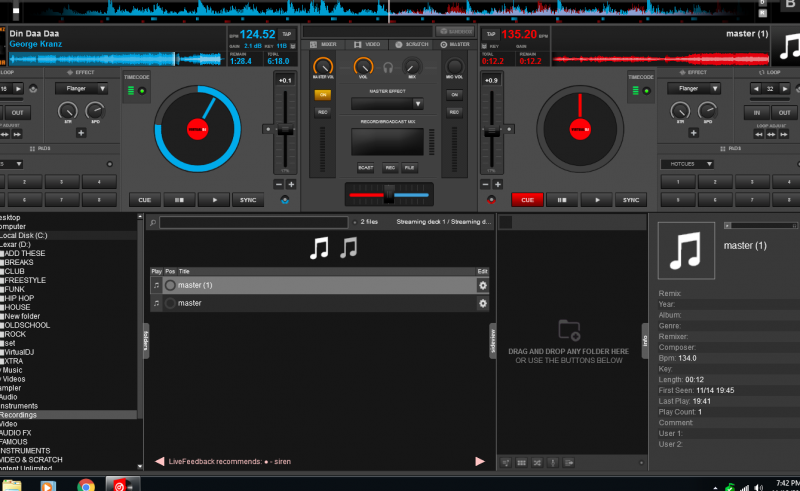The height and width of the screenshot is (491, 800).
Task: Expand the folders side handle
Action: pos(145,340)
